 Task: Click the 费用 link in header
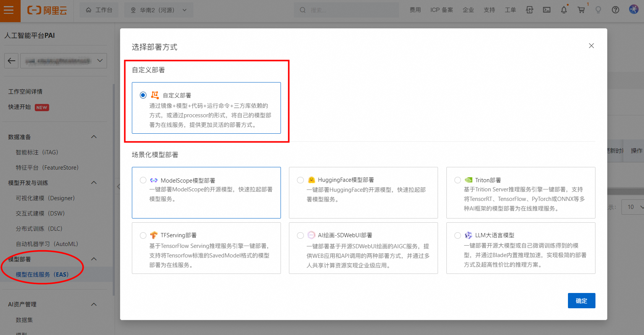pyautogui.click(x=415, y=10)
